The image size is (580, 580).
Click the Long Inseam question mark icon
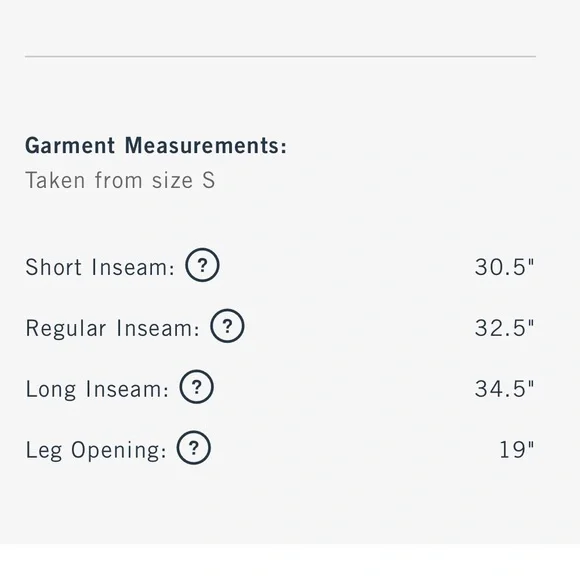pos(196,387)
